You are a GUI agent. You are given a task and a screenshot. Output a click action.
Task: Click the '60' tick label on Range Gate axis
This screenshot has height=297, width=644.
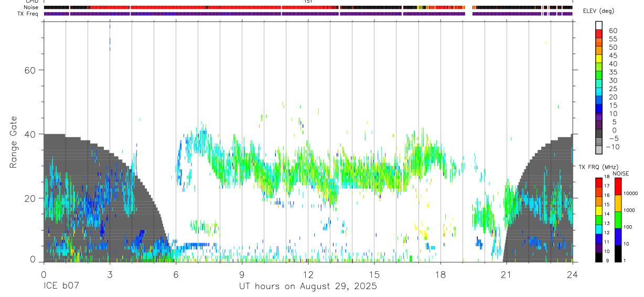click(31, 70)
